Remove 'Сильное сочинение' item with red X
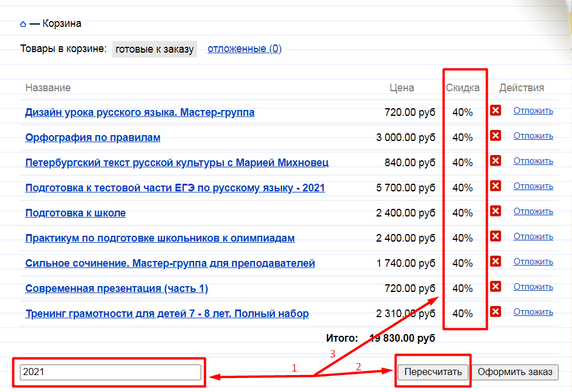 click(x=495, y=262)
